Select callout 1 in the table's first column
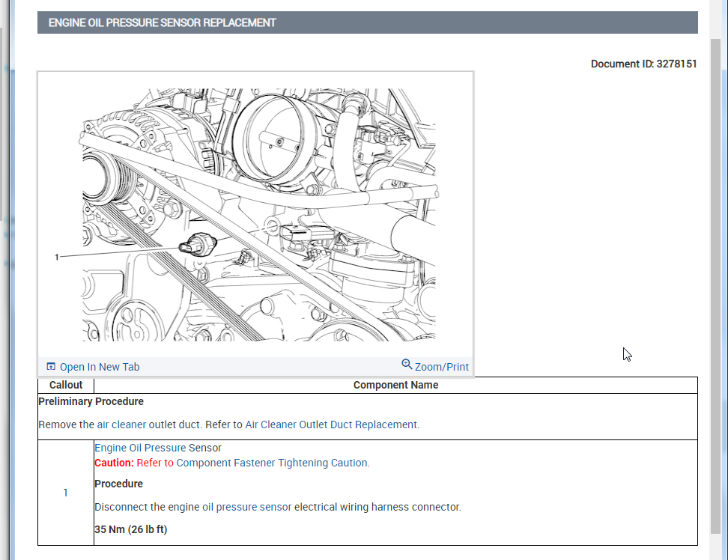 coord(66,493)
